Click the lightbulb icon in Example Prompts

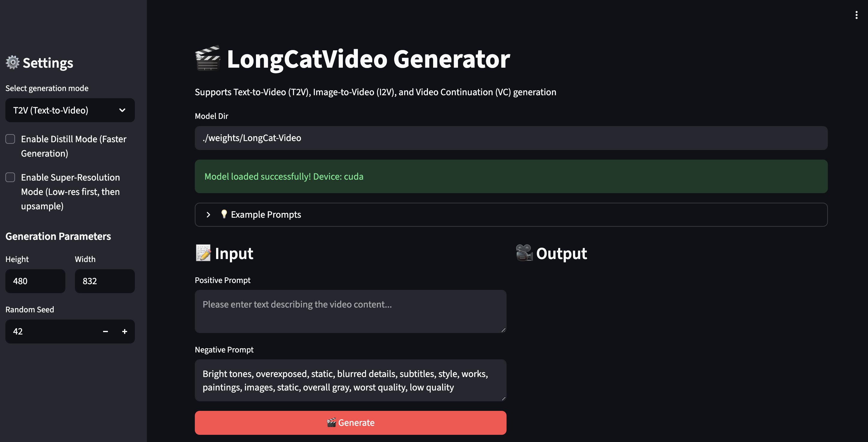(224, 214)
